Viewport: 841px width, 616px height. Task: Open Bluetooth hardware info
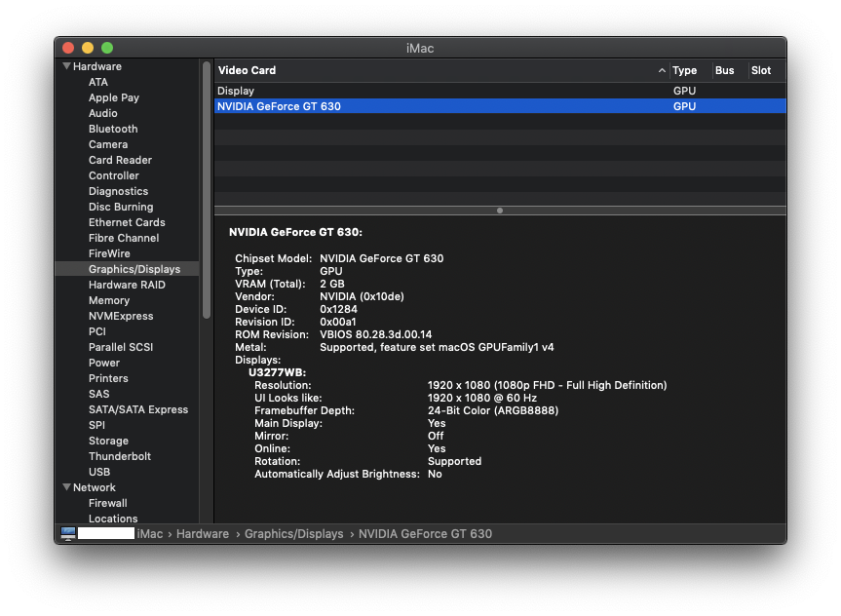pos(113,129)
